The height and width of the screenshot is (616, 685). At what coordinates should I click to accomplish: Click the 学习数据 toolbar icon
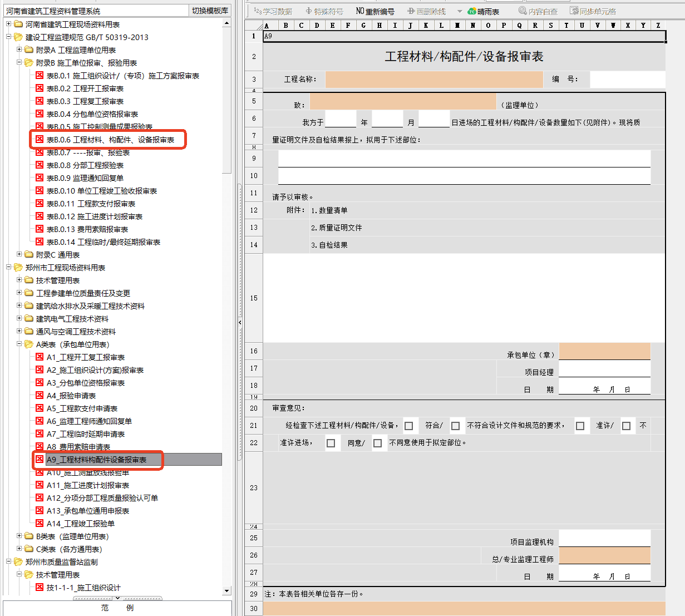point(273,11)
